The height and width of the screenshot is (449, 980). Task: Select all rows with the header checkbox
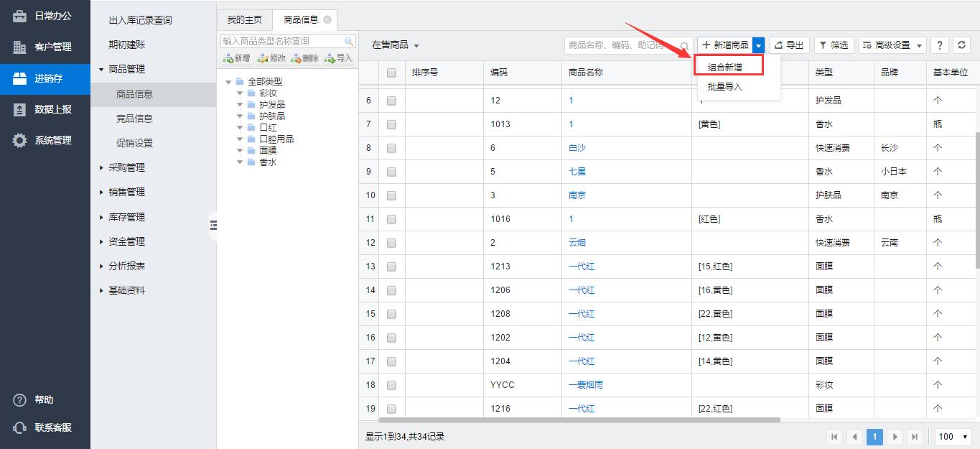pyautogui.click(x=391, y=73)
